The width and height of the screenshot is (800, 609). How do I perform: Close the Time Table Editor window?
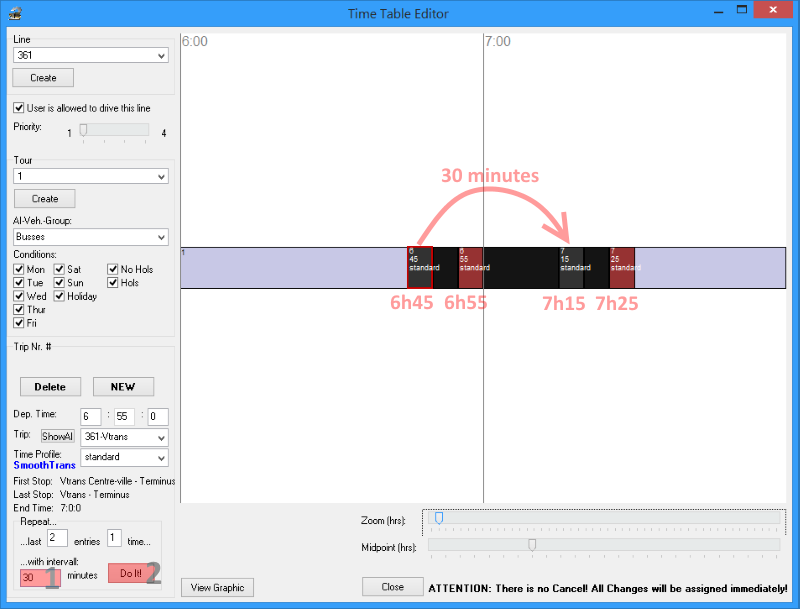[773, 10]
